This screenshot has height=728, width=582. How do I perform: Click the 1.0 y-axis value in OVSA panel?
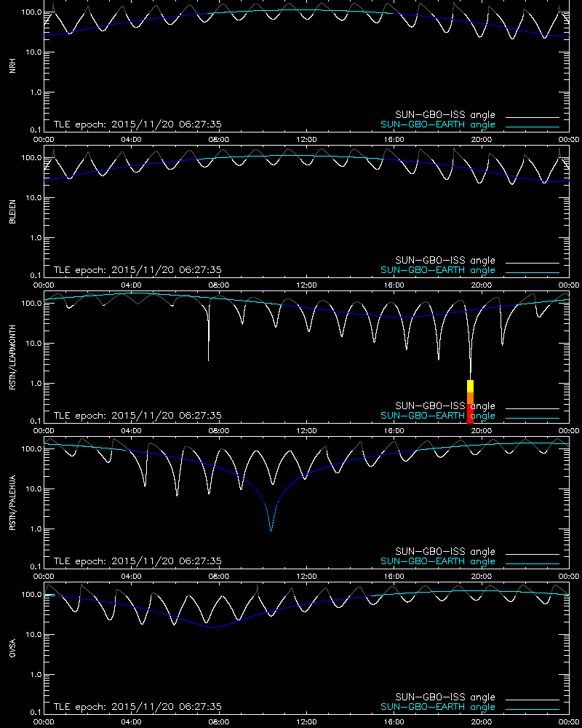pyautogui.click(x=36, y=675)
